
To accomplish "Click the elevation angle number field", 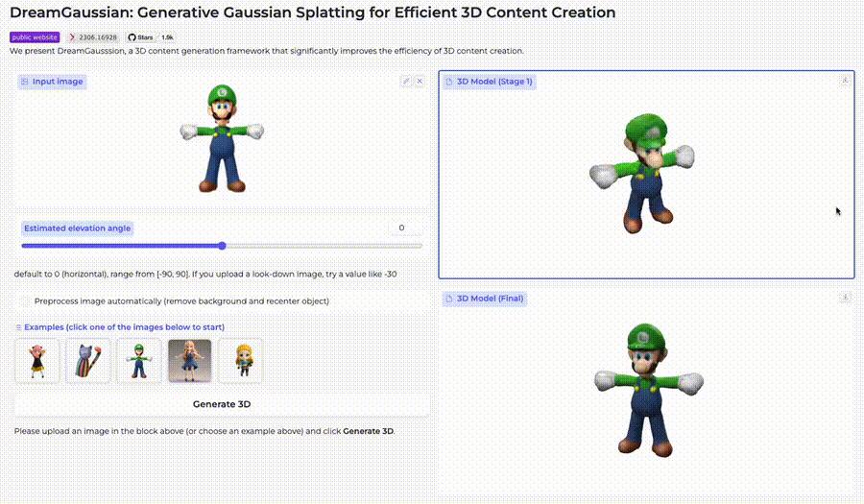I will (x=405, y=228).
